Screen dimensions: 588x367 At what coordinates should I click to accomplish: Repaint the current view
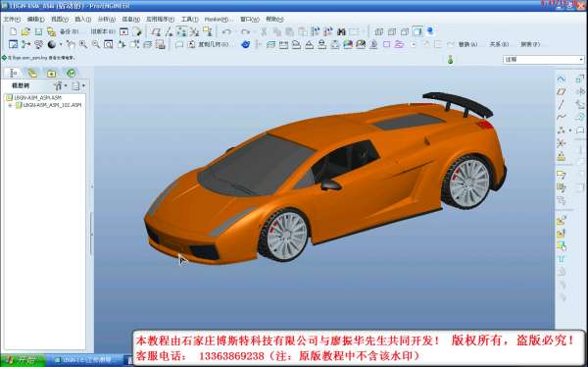click(x=13, y=44)
